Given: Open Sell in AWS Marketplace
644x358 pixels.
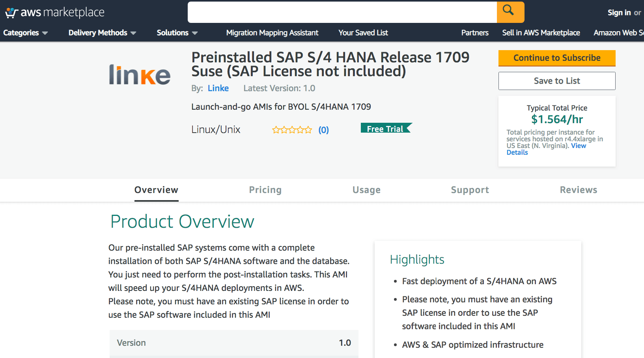Looking at the screenshot, I should point(541,33).
